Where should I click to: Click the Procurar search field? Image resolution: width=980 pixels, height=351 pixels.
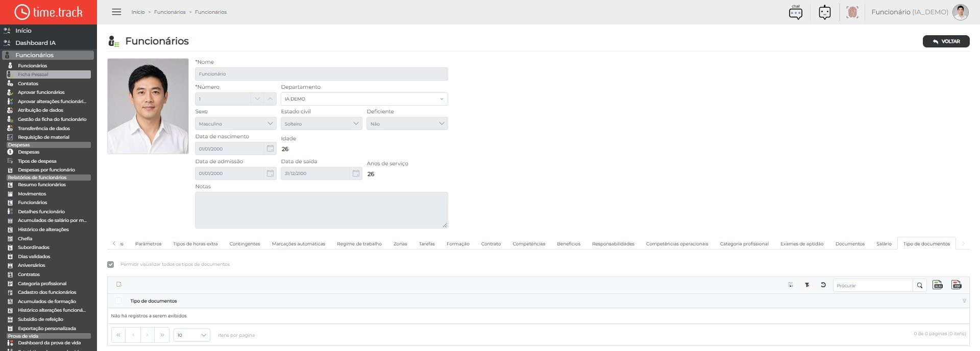[873, 285]
